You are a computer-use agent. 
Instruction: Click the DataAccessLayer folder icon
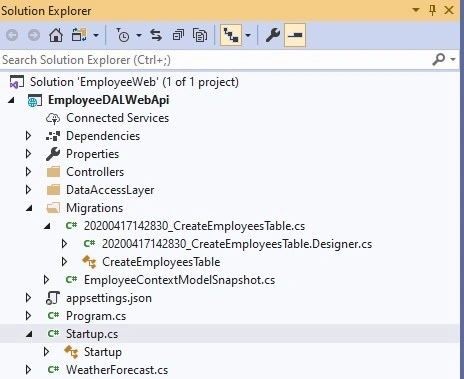click(x=53, y=190)
